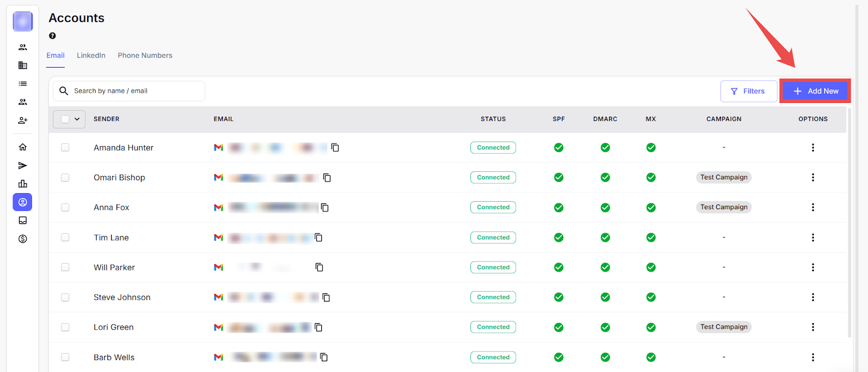Open the send campaigns paper-plane icon

[x=23, y=165]
